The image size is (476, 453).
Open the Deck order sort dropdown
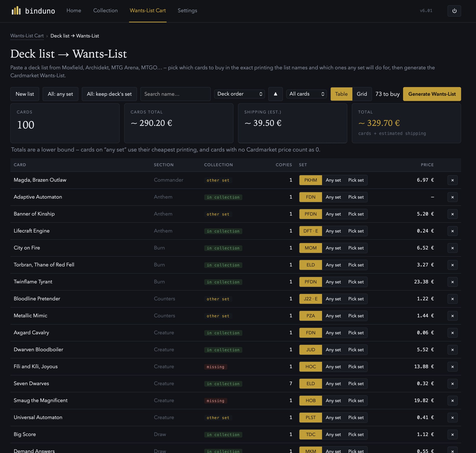coord(240,94)
